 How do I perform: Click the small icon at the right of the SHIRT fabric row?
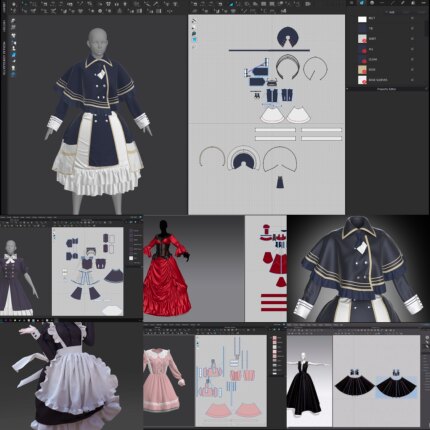point(412,39)
